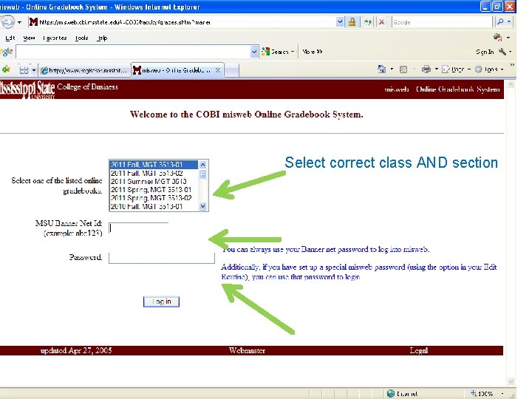Open the View menu

[29, 38]
